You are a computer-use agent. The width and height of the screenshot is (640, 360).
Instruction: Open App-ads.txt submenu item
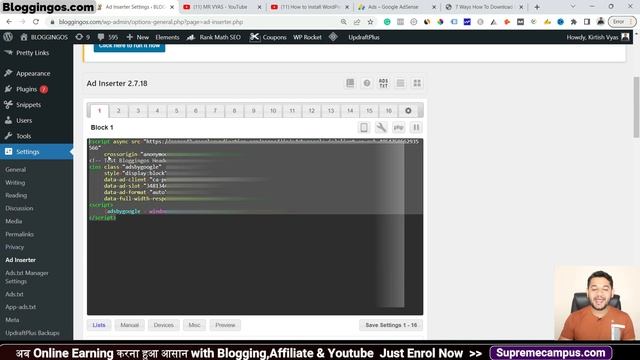tap(20, 307)
